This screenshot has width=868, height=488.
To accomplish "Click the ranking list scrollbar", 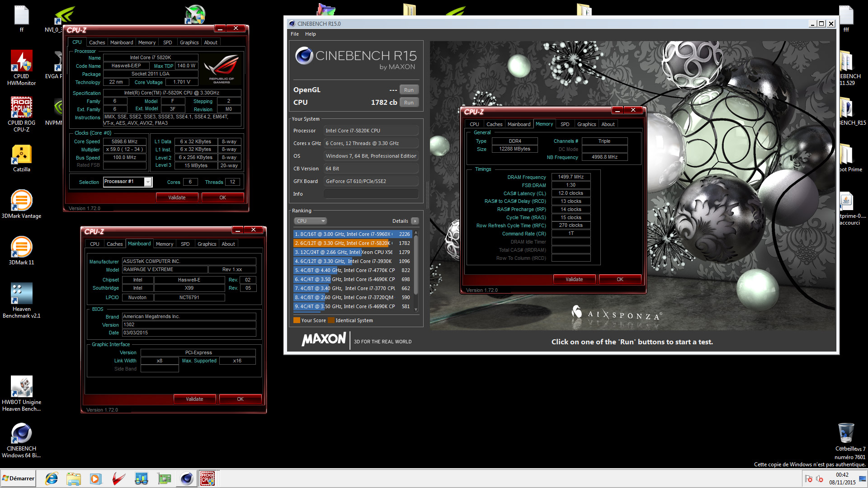I will (416, 267).
